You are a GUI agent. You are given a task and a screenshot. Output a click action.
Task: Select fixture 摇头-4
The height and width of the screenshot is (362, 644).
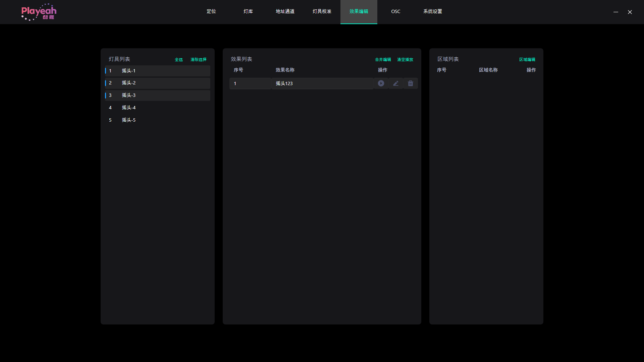[x=158, y=108]
